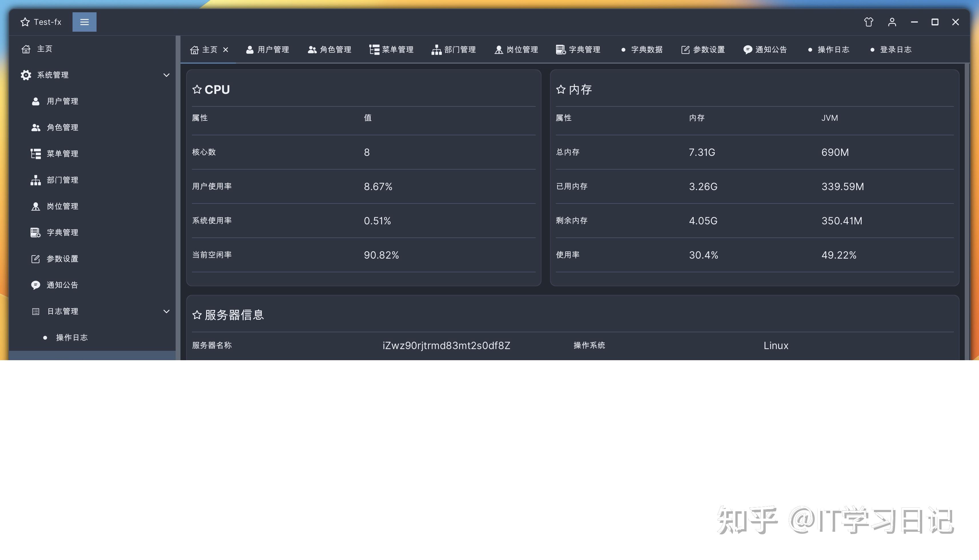
Task: Select the 角色管理 roles icon in sidebar
Action: pos(36,127)
